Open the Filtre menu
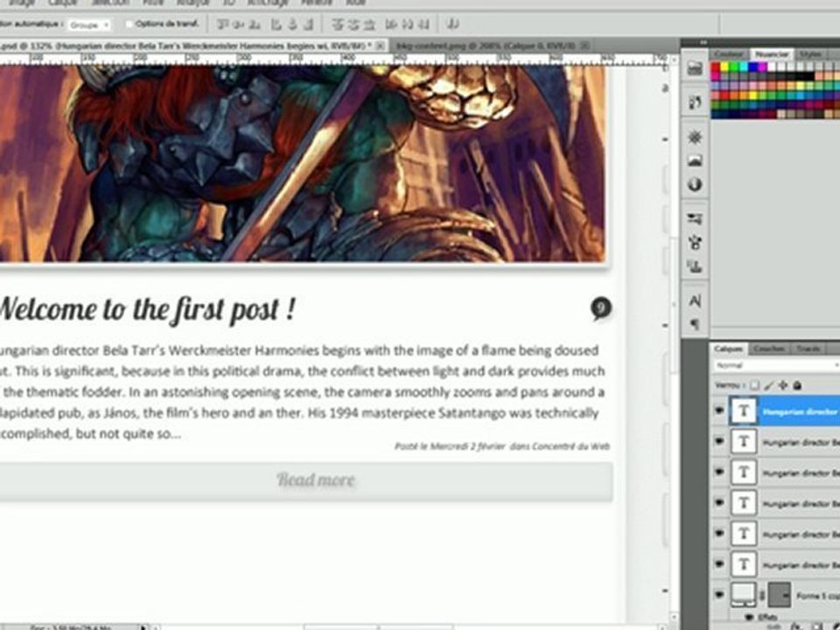Image resolution: width=840 pixels, height=630 pixels. tap(153, 3)
